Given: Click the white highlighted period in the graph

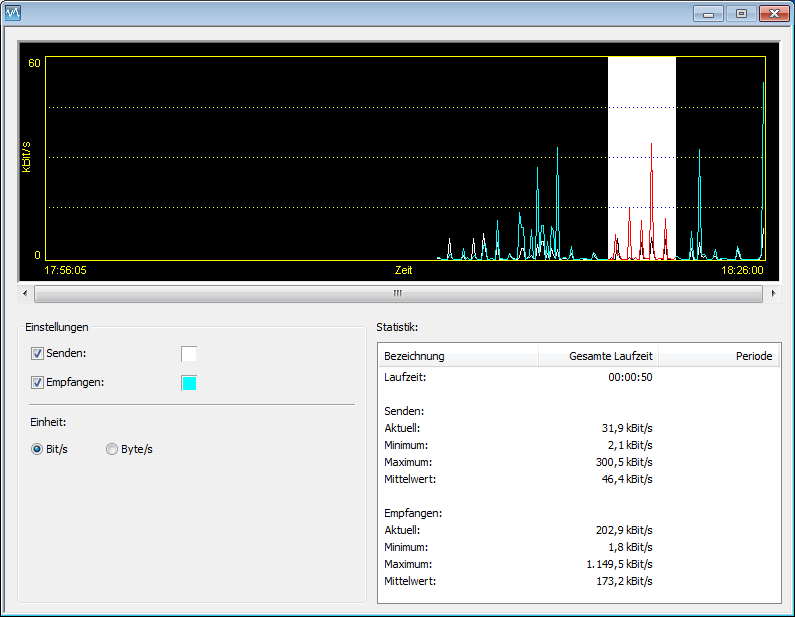Looking at the screenshot, I should [x=641, y=120].
